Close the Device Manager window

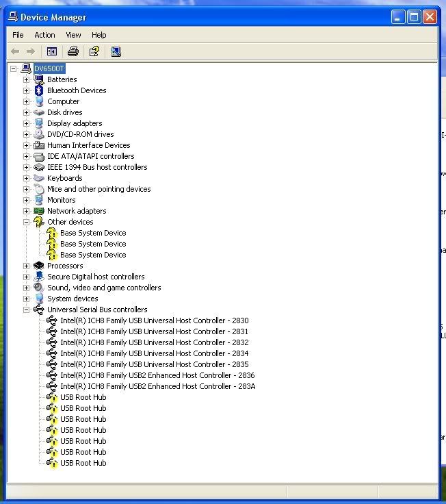[430, 16]
